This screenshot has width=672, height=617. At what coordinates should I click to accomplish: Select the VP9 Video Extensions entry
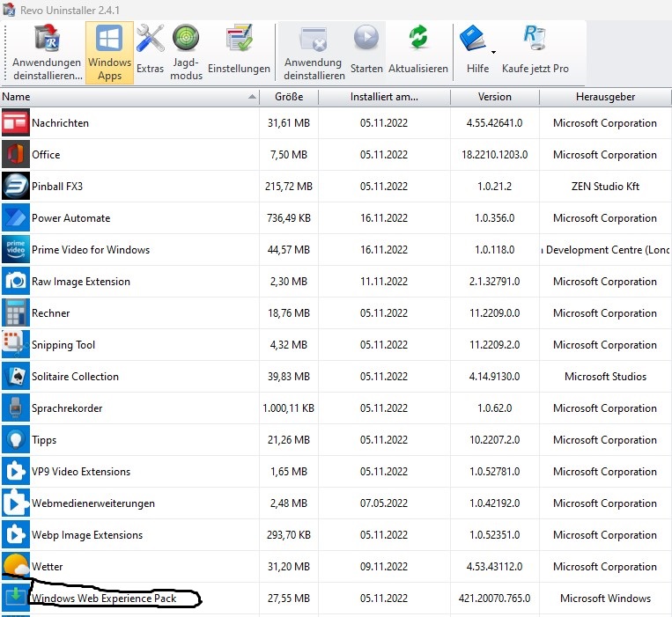80,472
